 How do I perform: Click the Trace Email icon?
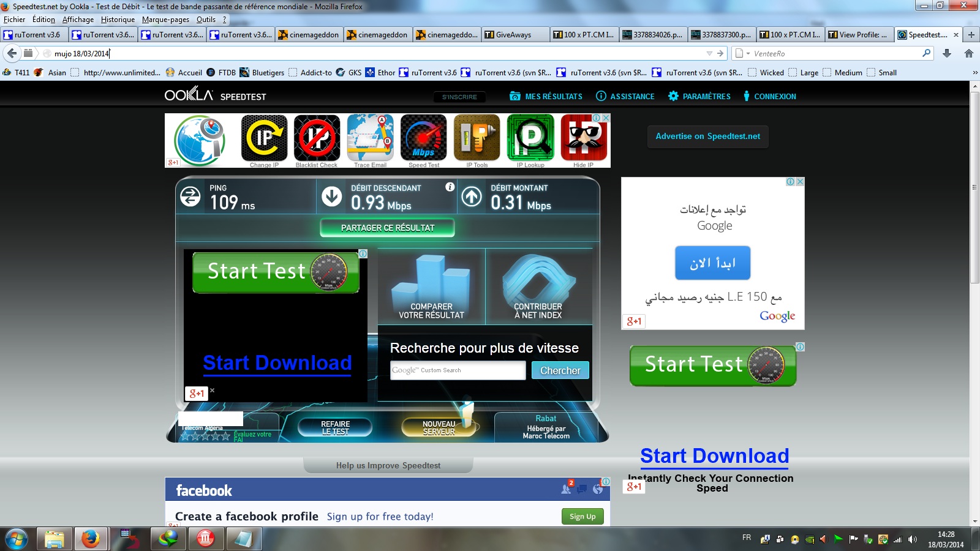[370, 138]
